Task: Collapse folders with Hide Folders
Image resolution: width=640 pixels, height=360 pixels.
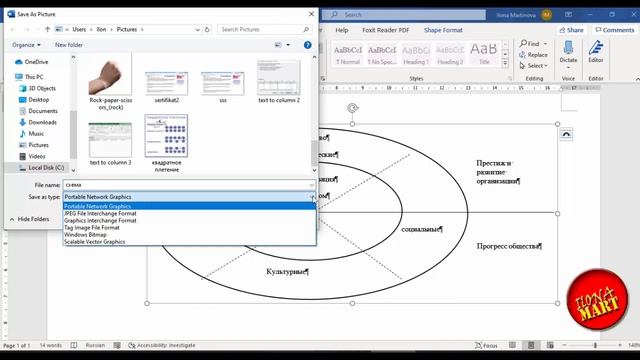Action: coord(29,219)
